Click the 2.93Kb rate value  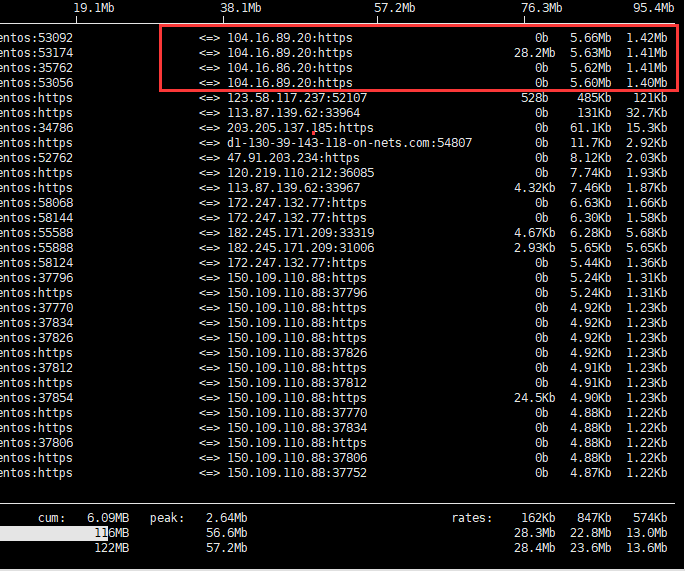534,248
